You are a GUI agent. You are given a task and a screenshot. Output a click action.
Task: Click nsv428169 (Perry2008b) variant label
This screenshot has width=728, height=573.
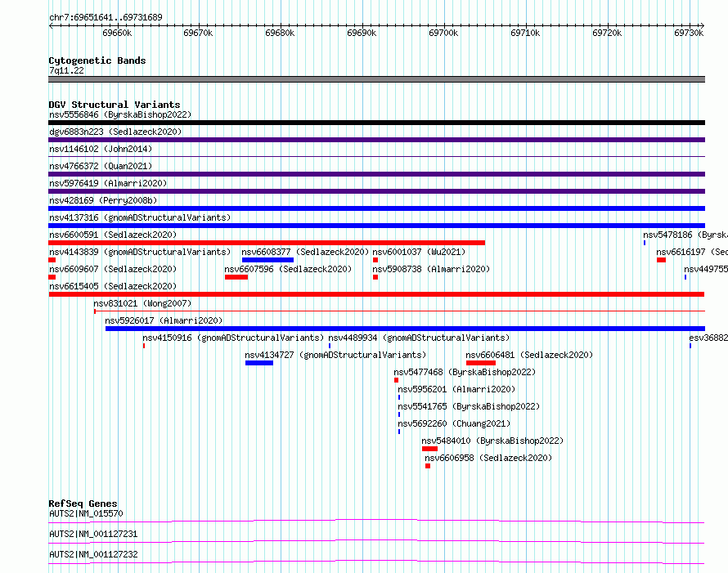pyautogui.click(x=103, y=200)
